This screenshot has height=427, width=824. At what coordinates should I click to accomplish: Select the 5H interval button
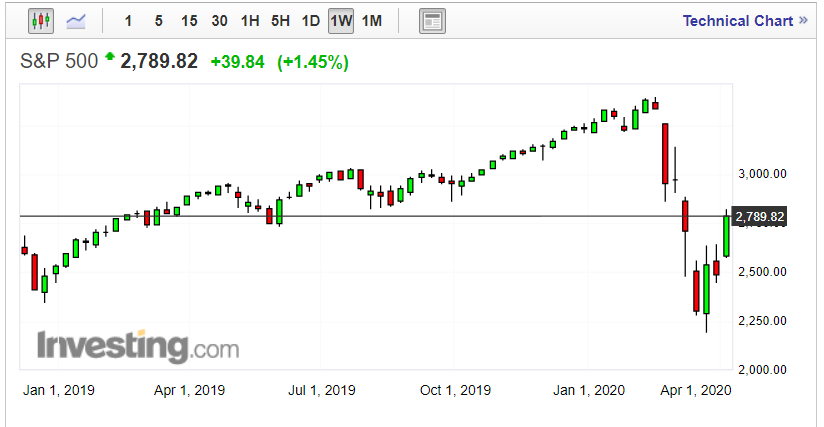[281, 21]
